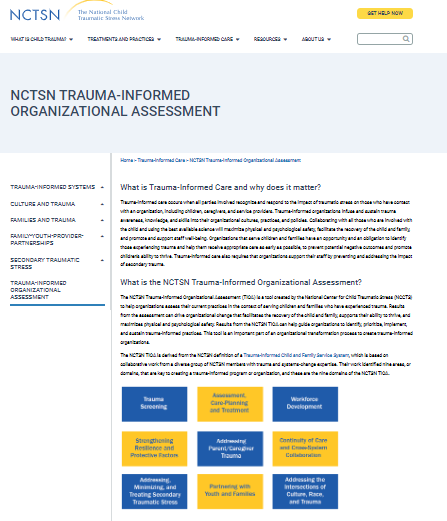Open the Treatments and Practices menu

tap(121, 39)
